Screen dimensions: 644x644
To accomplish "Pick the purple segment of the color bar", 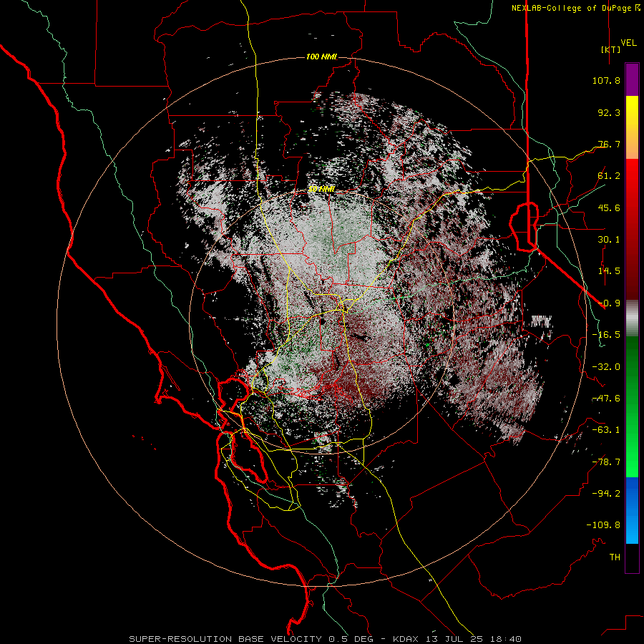I will pyautogui.click(x=632, y=79).
